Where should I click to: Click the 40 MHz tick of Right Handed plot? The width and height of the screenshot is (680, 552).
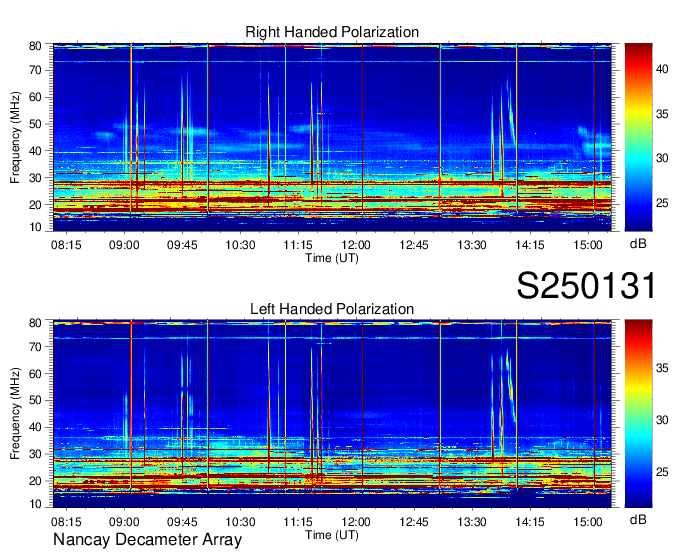pos(35,151)
